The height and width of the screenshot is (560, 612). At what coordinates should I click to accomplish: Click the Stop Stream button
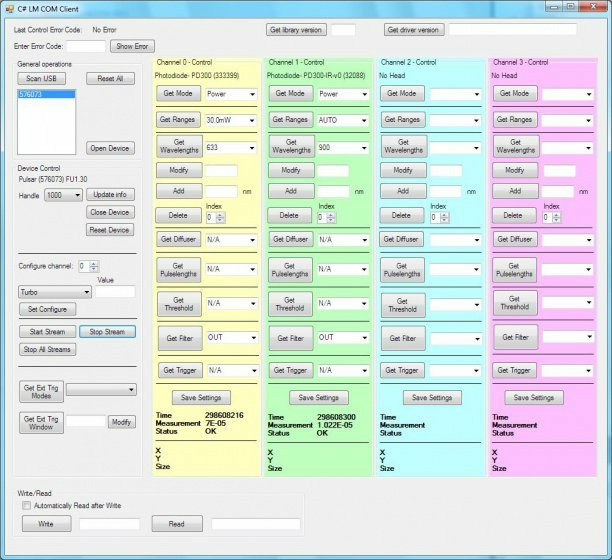pyautogui.click(x=107, y=331)
